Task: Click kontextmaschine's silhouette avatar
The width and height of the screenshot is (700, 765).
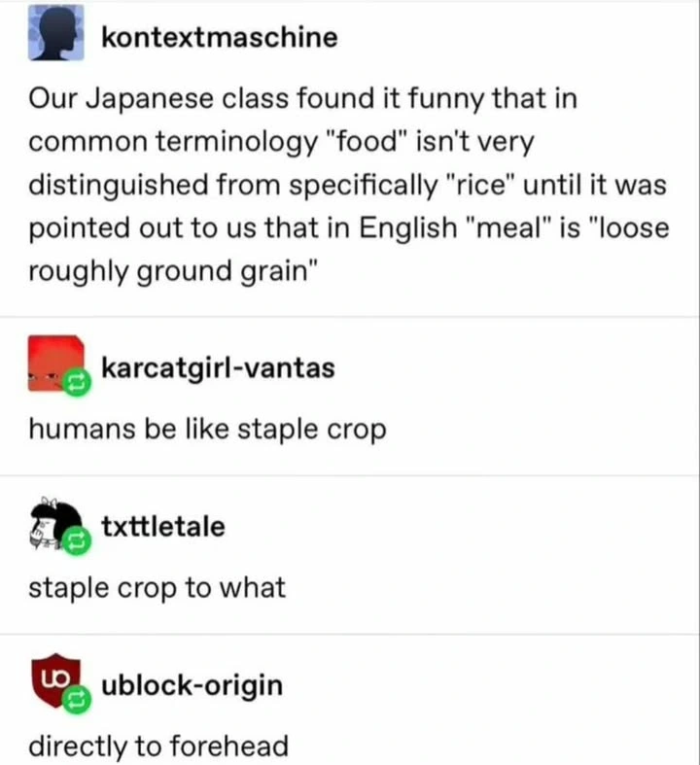Action: (x=56, y=37)
